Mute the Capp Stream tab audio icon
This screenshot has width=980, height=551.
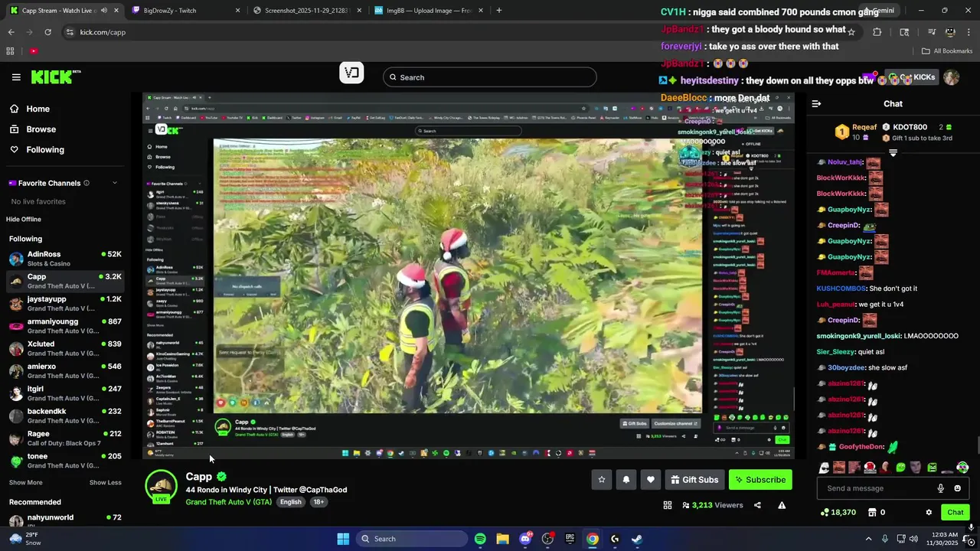(x=103, y=11)
